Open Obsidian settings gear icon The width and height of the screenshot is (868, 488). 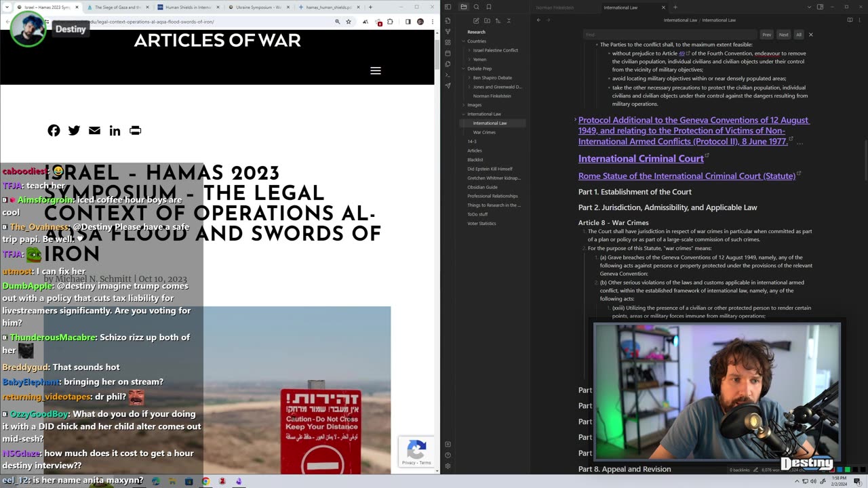pyautogui.click(x=448, y=466)
